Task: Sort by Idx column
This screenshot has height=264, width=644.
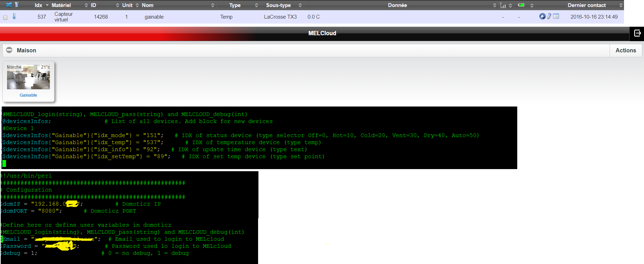Action: click(x=39, y=5)
